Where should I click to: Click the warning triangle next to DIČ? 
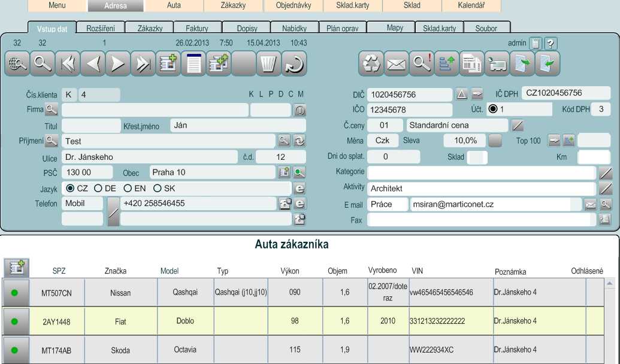[461, 94]
